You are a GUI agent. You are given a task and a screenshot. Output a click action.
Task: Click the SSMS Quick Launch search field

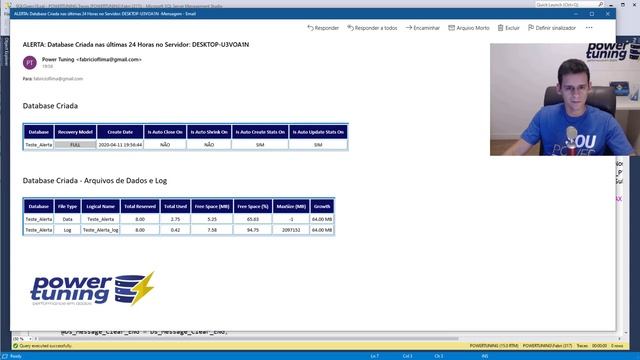click(x=566, y=4)
